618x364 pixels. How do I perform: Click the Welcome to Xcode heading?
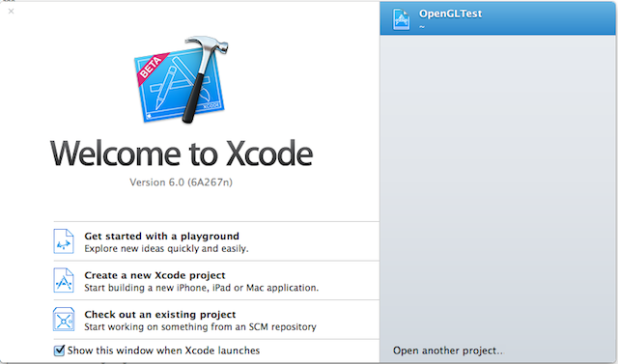coord(182,153)
